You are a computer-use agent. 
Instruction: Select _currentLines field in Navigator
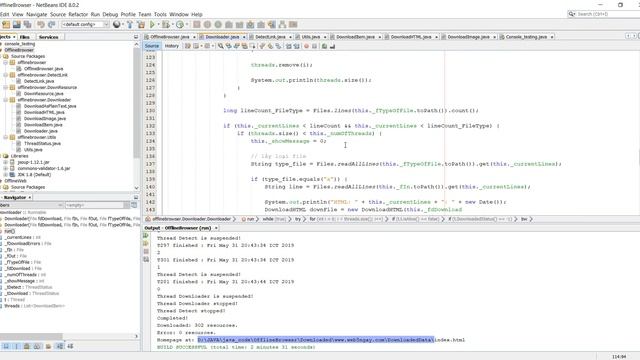point(22,238)
